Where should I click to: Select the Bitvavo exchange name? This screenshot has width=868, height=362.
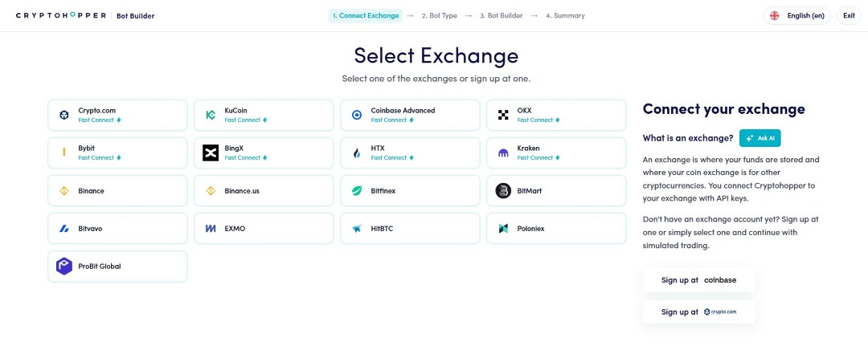point(90,228)
